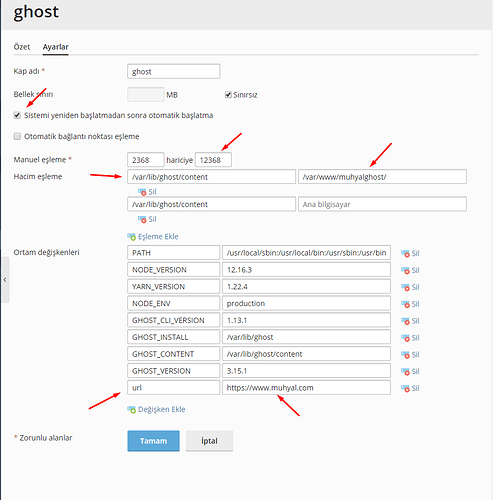493x500 pixels.
Task: Click the 1.22.4 value field
Action: 306,286
